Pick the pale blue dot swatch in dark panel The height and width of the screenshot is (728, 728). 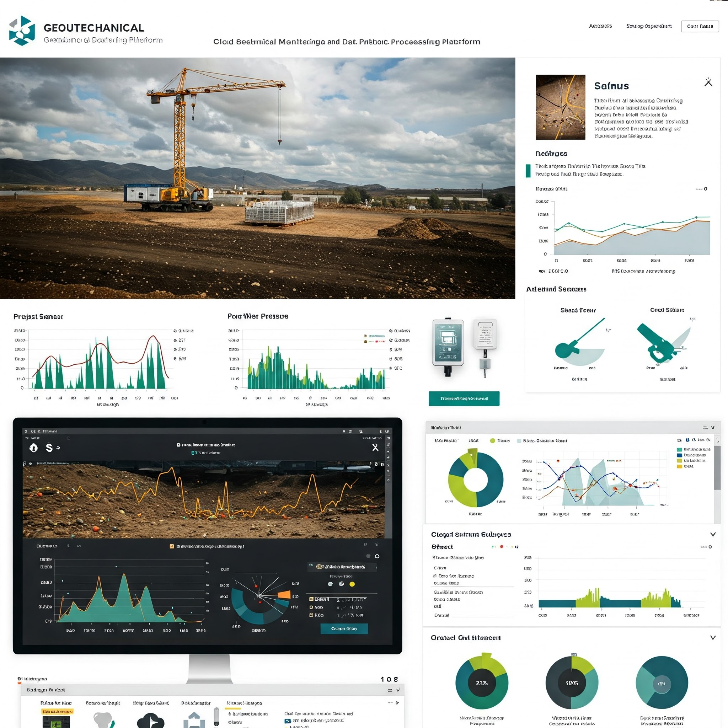point(330,584)
